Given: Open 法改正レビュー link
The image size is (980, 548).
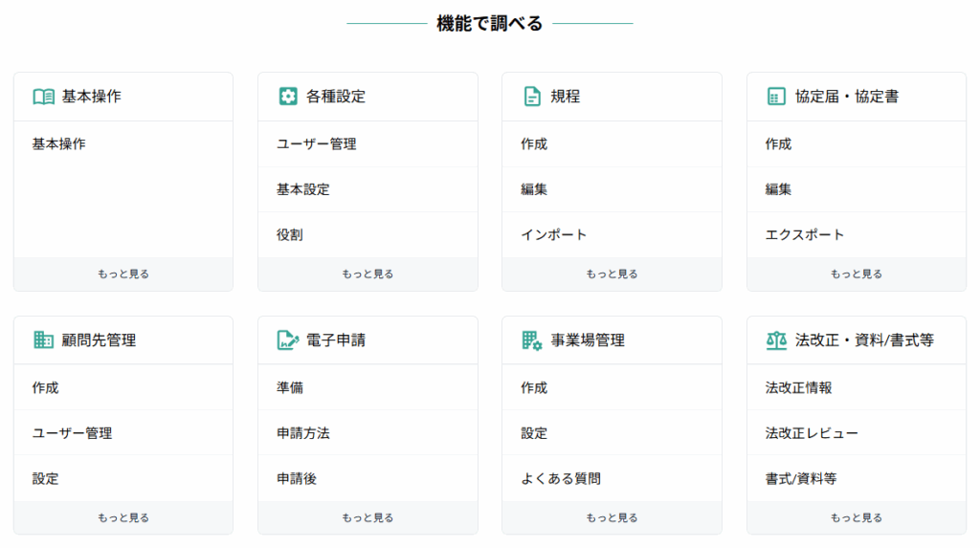Looking at the screenshot, I should click(x=857, y=433).
